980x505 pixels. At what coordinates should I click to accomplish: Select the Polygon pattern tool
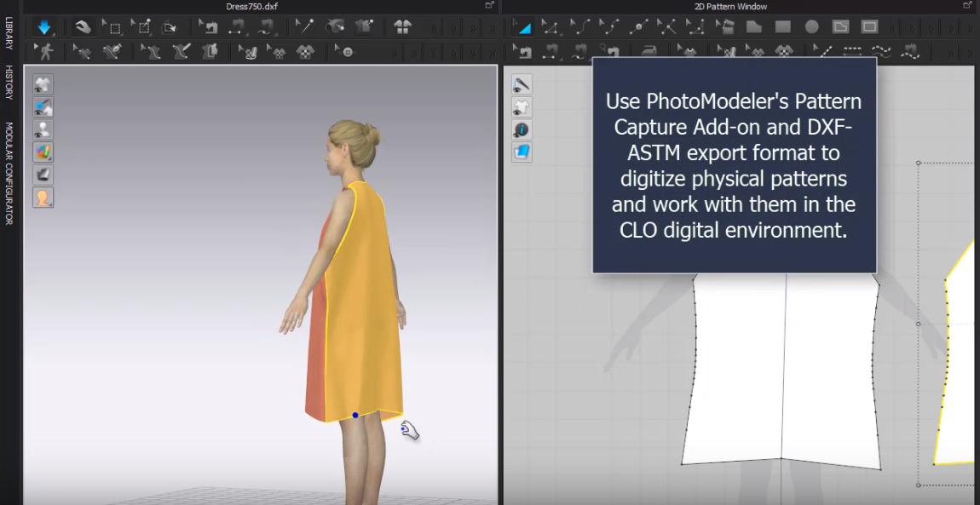[x=754, y=27]
